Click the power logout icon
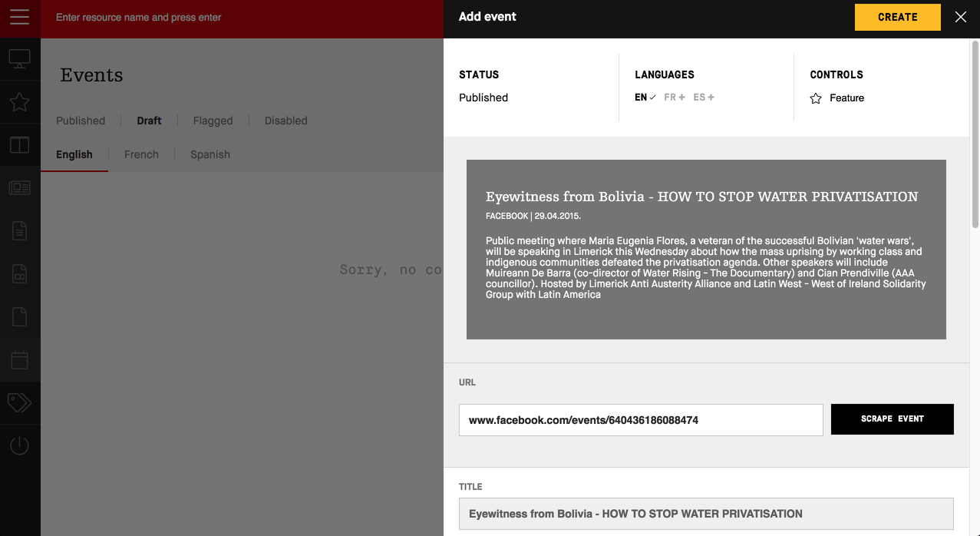980x536 pixels. pos(20,445)
